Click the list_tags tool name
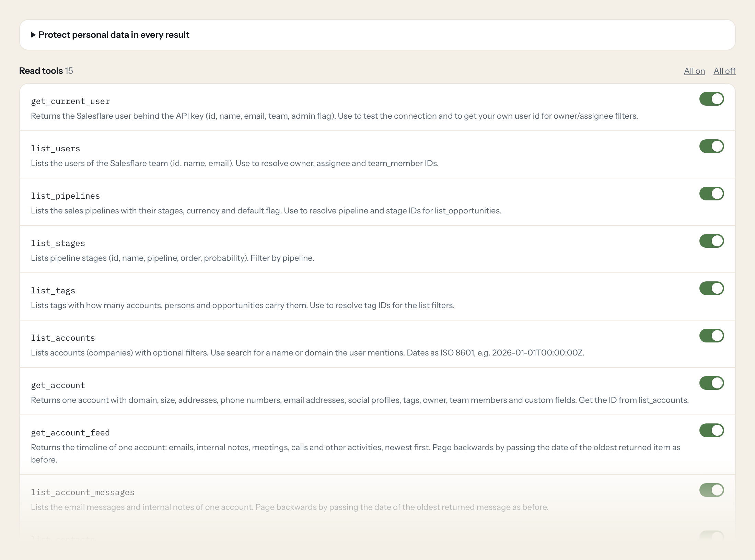The width and height of the screenshot is (755, 560). tap(53, 291)
